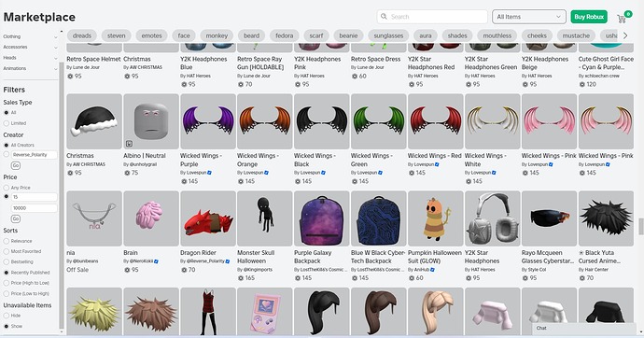Sort by Most Favorited

(7, 251)
